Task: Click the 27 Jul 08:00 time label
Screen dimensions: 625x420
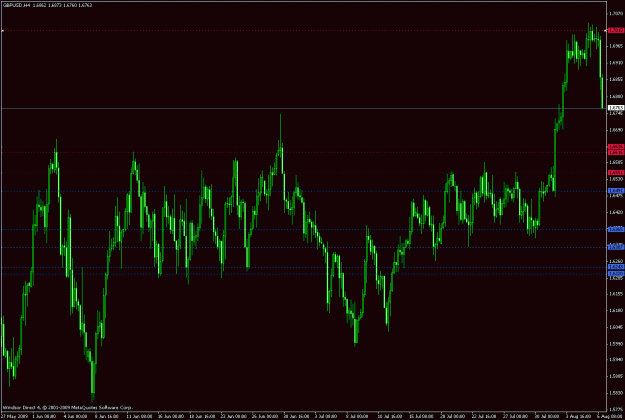Action: point(515,416)
